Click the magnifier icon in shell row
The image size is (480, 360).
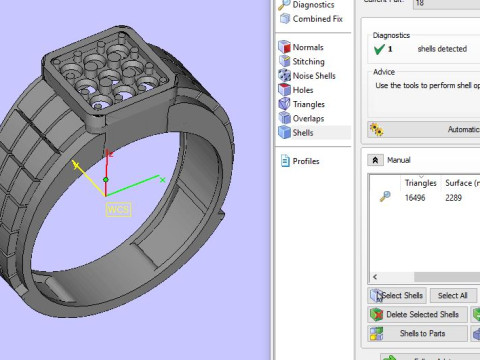385,196
